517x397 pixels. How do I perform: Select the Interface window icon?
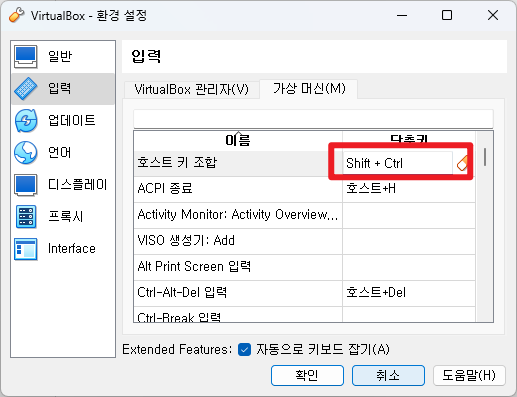pos(26,249)
